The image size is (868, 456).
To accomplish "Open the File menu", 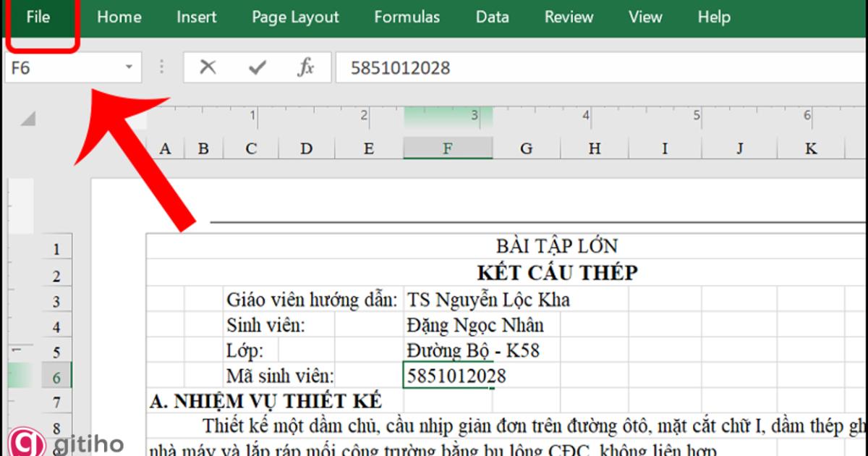I will pos(38,17).
